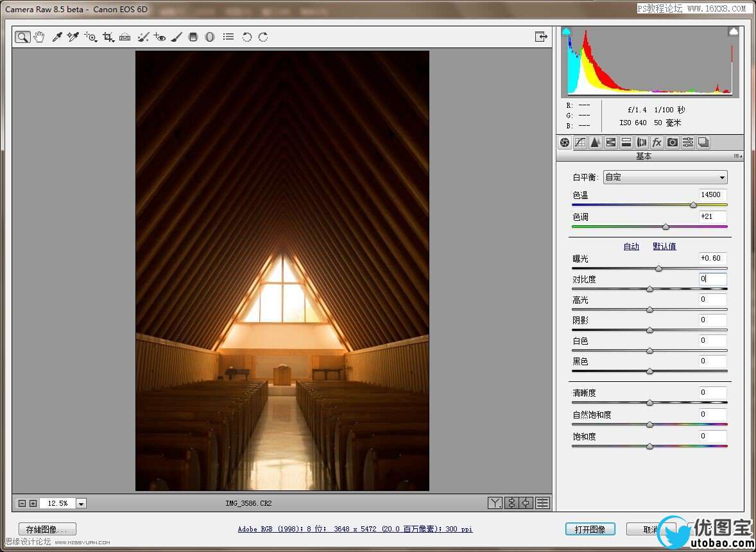
Task: Toggle highlight clipping warning in histogram
Action: tap(734, 31)
